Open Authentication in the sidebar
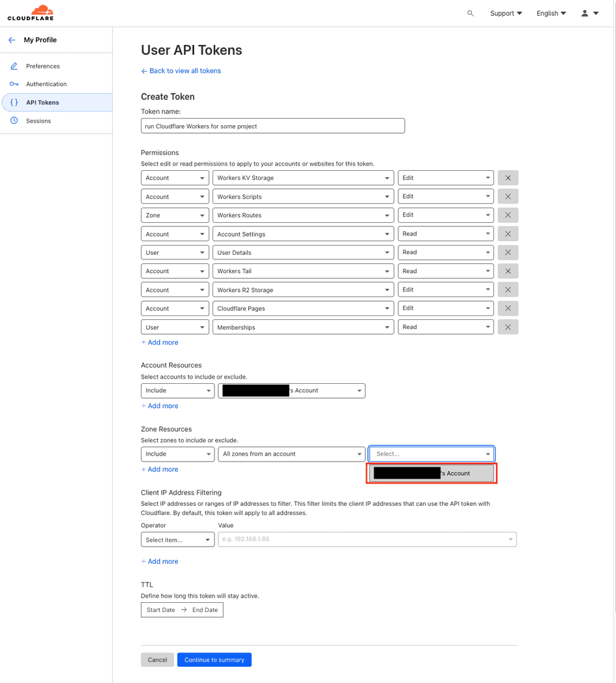Screen dimensions: 616x683 coord(46,84)
